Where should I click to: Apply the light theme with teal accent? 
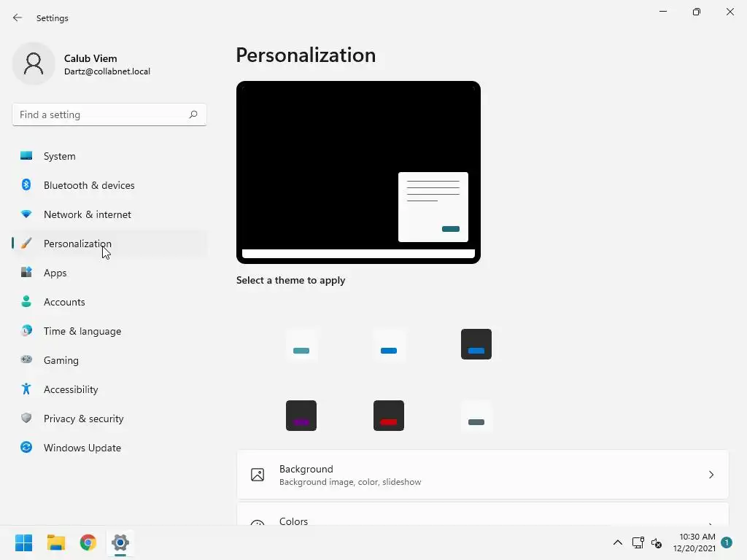[x=301, y=344]
